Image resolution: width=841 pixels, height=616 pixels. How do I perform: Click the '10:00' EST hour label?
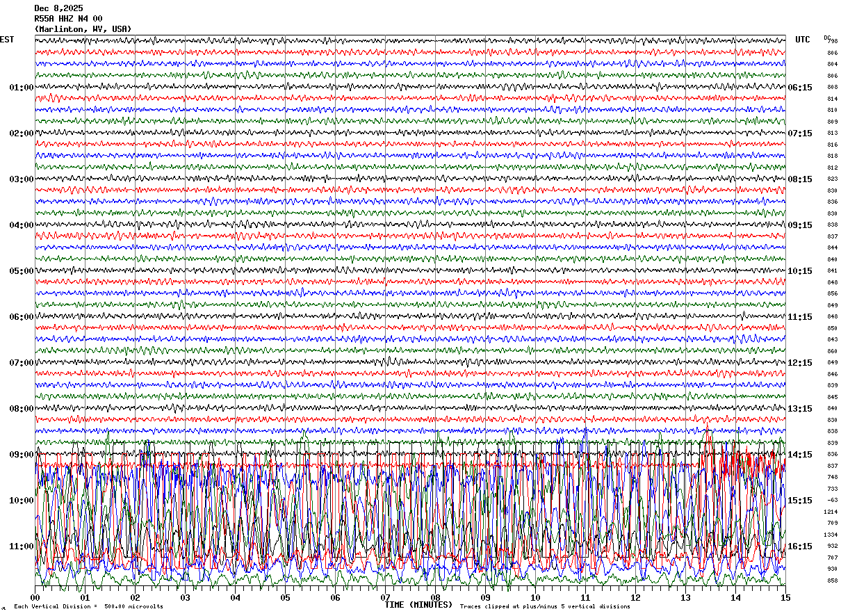(x=22, y=501)
